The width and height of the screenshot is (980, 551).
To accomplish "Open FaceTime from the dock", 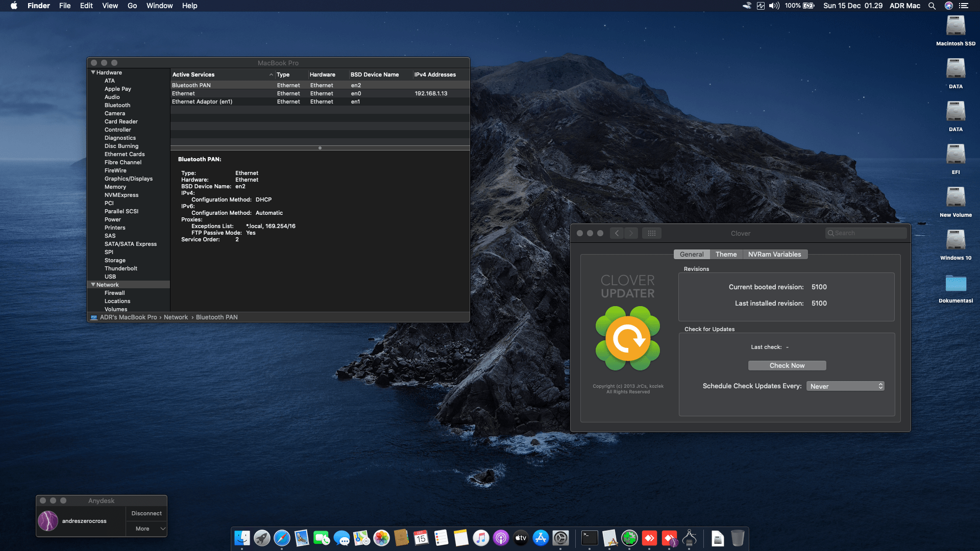I will 322,538.
